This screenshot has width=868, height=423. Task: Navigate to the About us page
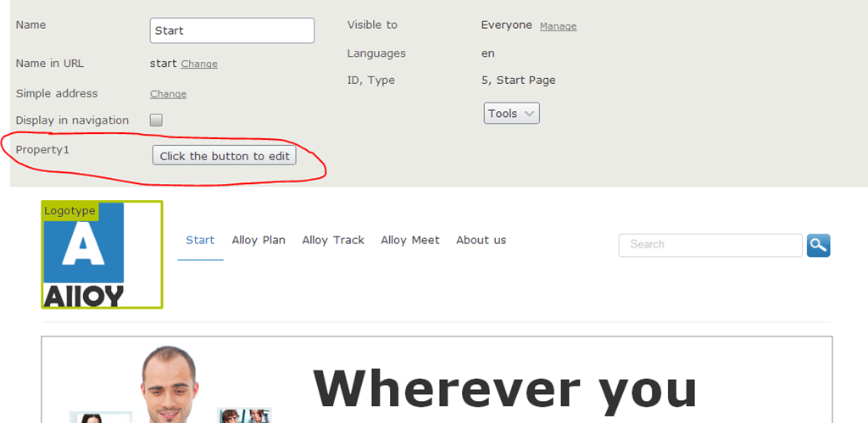click(x=481, y=241)
